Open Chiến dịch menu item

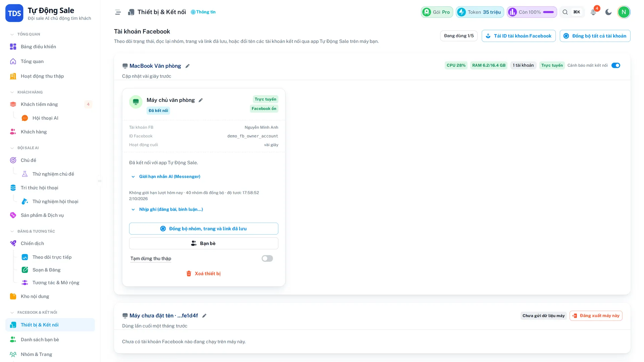50,243
